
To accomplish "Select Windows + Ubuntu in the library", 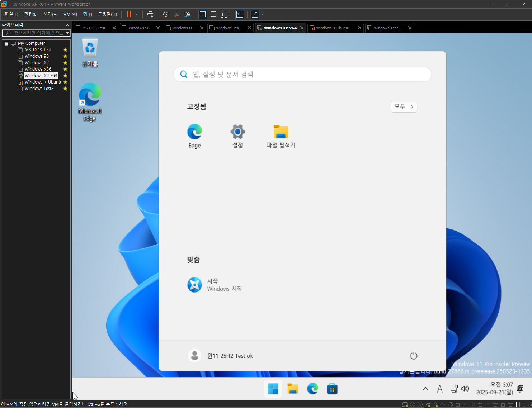I will [x=43, y=82].
